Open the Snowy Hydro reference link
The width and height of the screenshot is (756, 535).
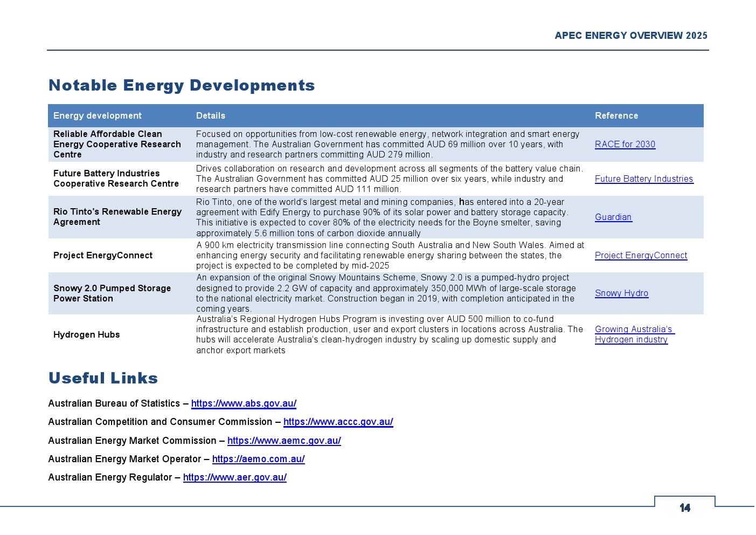coord(621,293)
